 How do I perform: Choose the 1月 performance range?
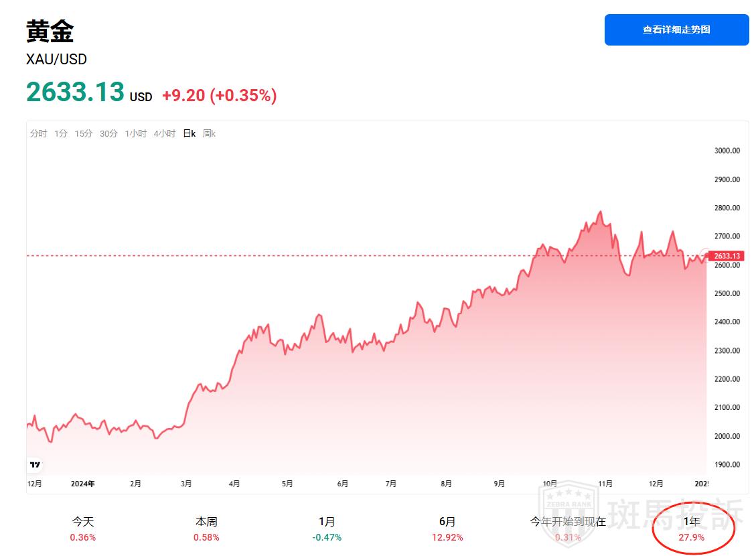point(327,529)
